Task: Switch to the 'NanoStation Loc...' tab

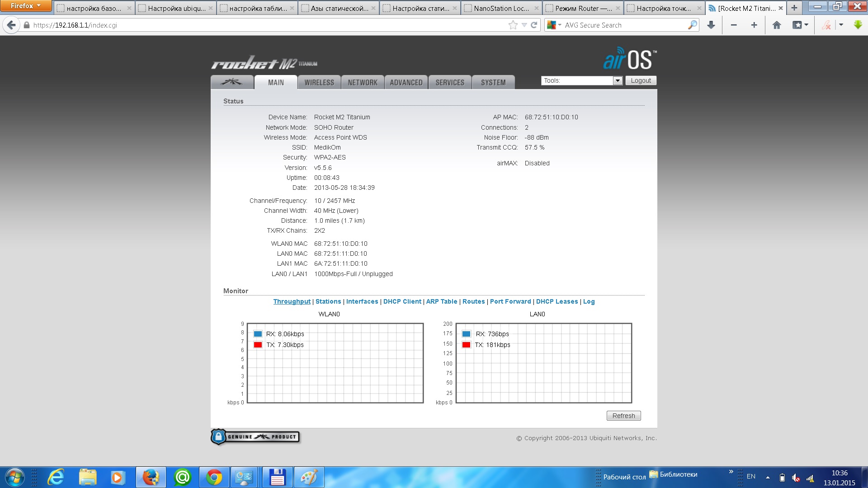Action: 501,8
